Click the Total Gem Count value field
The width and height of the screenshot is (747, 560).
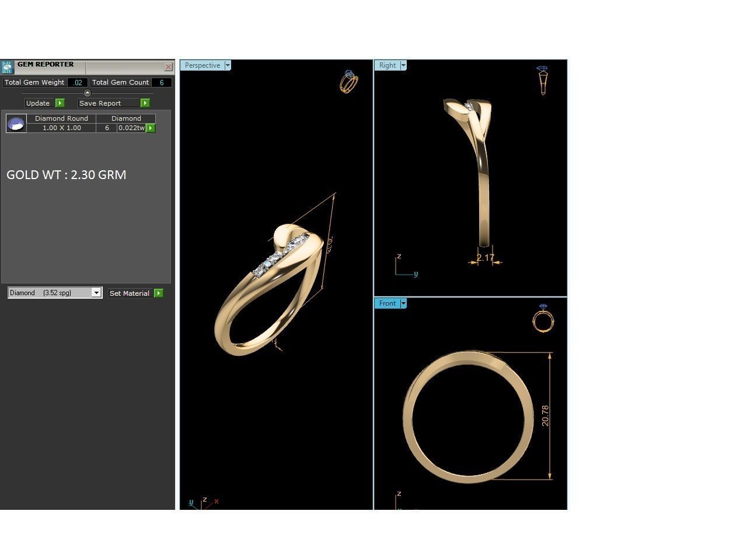tap(162, 83)
